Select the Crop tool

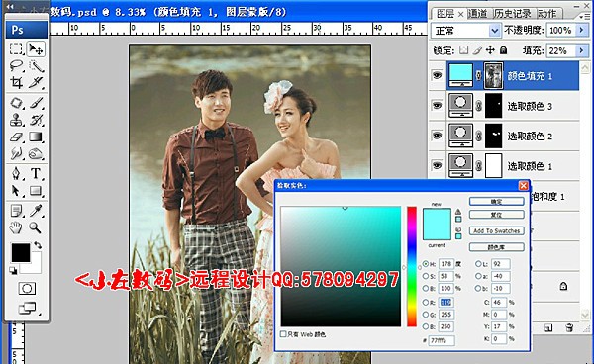tap(16, 82)
